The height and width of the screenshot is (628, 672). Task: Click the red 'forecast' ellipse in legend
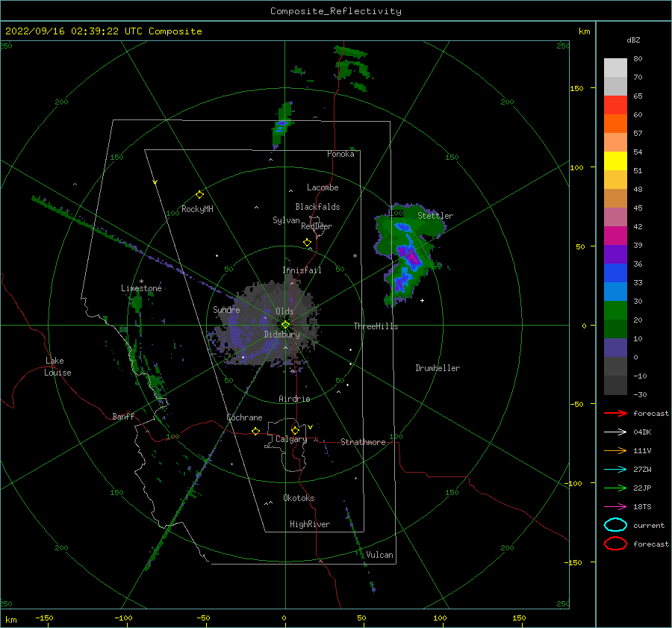point(615,544)
